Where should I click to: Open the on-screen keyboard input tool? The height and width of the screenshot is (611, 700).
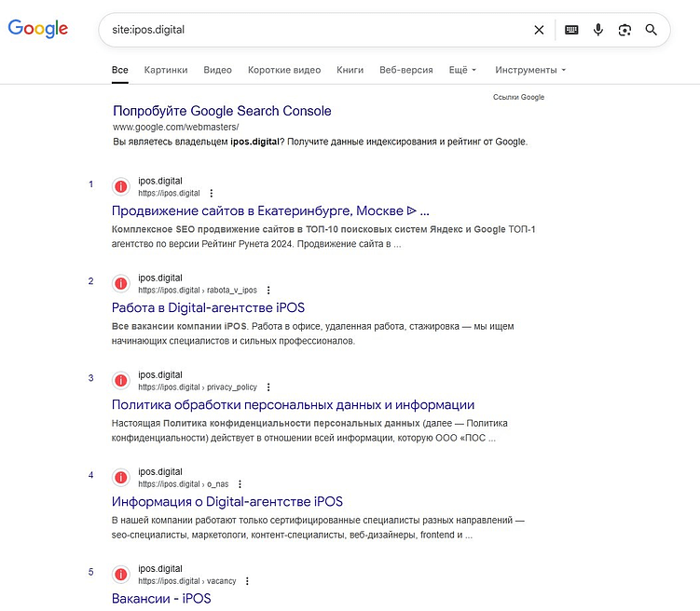(x=571, y=30)
